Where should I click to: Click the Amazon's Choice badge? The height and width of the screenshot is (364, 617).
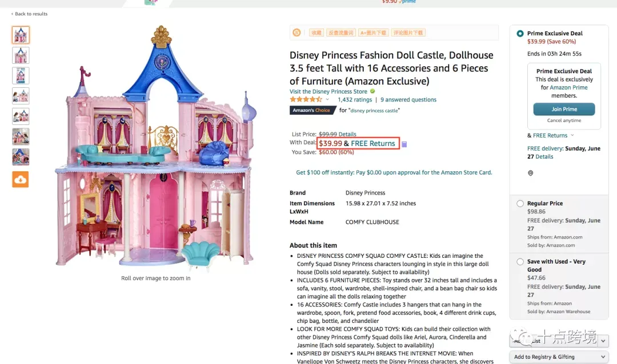point(313,111)
